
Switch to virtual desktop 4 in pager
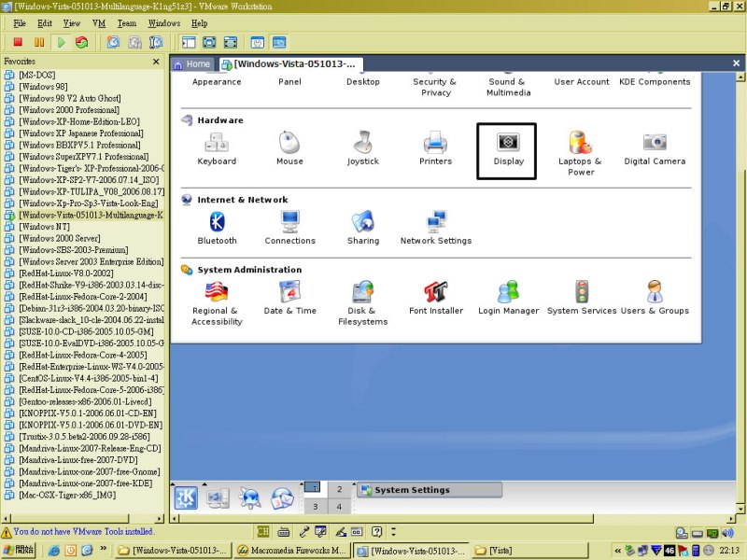339,506
